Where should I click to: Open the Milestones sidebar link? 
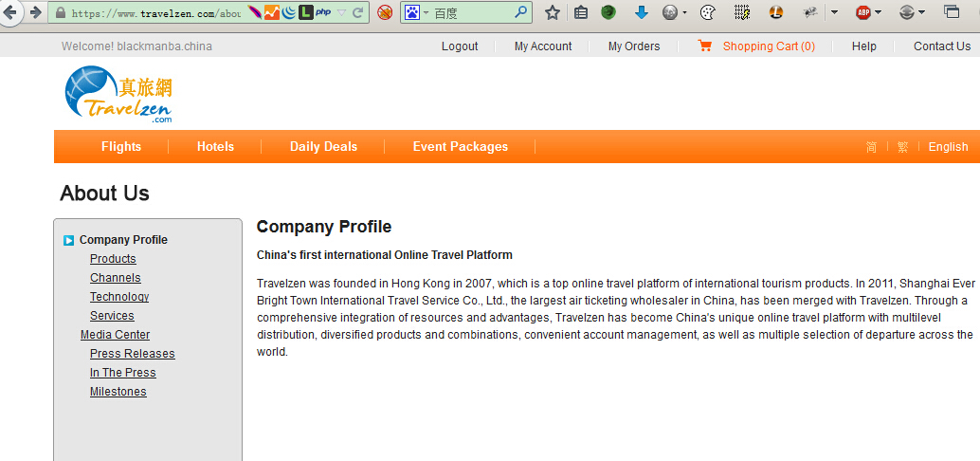click(118, 392)
